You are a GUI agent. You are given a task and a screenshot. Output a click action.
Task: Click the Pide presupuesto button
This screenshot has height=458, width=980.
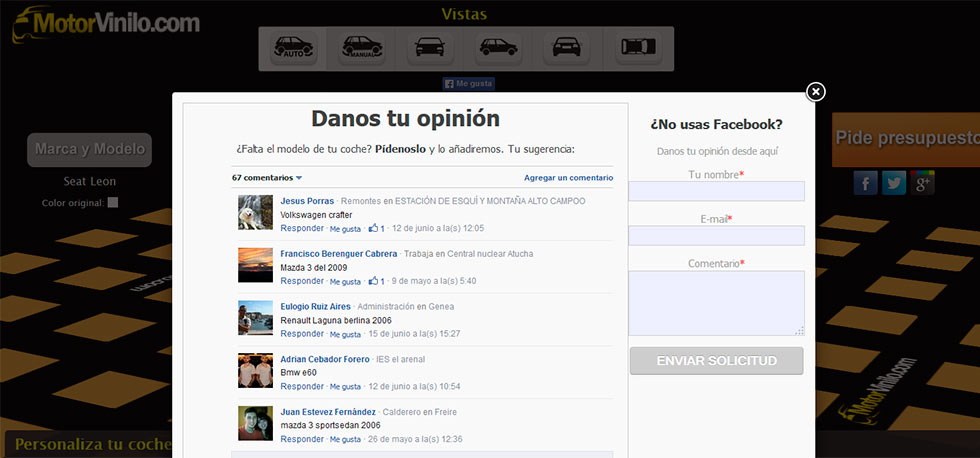click(906, 139)
